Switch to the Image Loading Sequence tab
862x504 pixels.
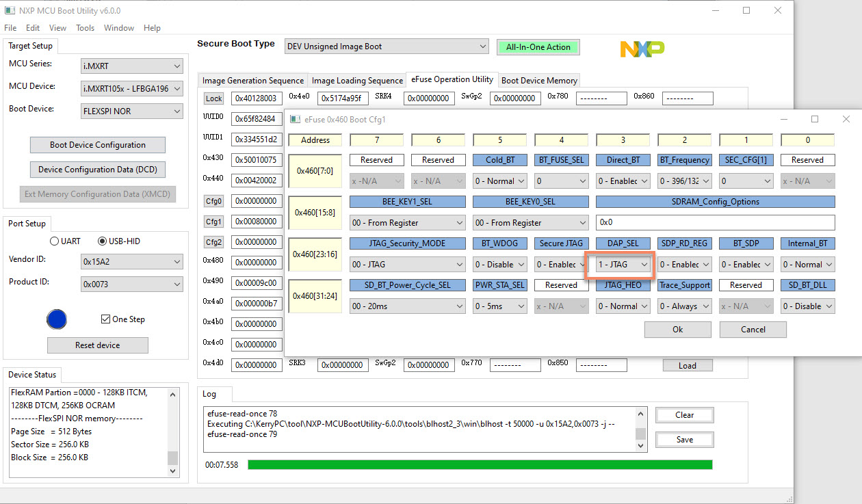pos(356,80)
